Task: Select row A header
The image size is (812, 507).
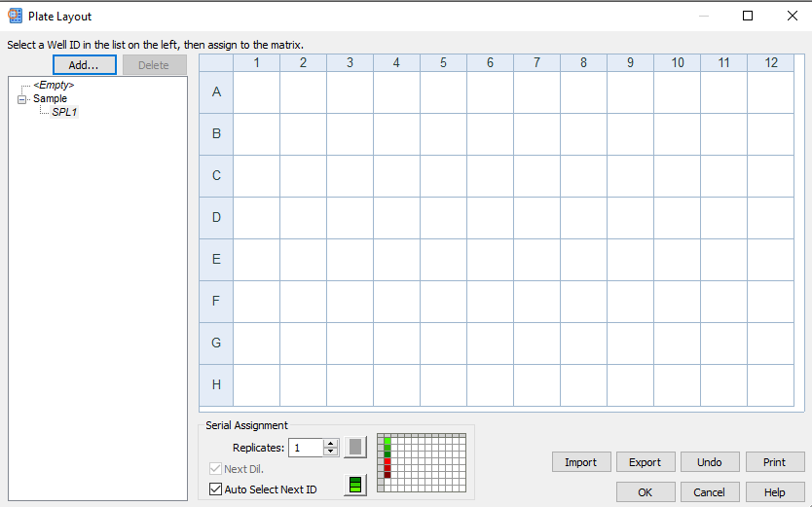Action: (x=216, y=92)
